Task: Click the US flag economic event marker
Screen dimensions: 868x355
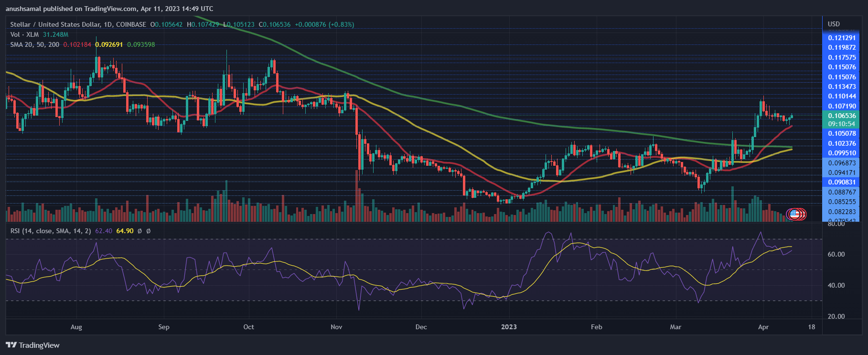Action: (x=794, y=214)
